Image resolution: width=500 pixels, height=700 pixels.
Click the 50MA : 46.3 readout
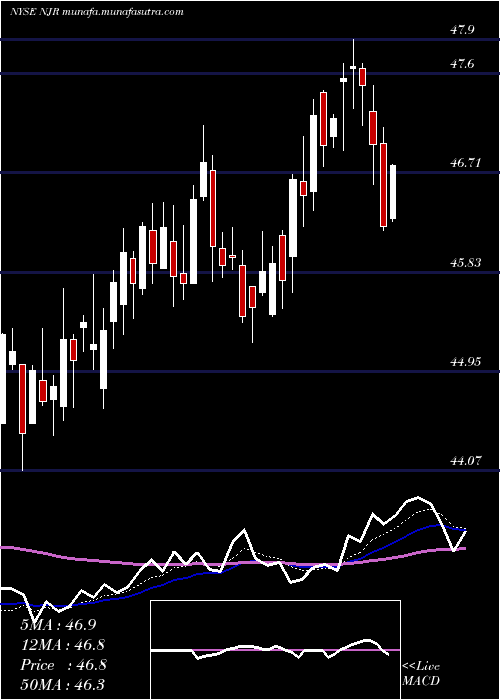tap(63, 685)
